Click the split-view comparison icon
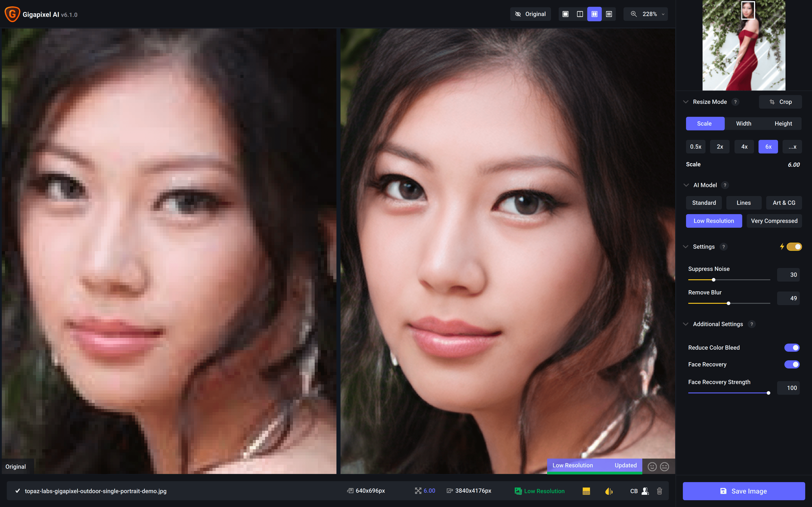Viewport: 812px width, 507px height. coord(579,14)
